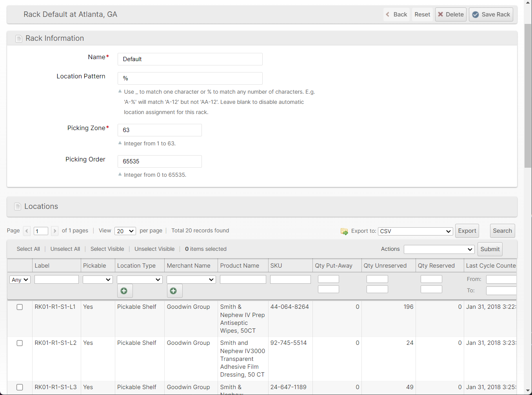Click the Delete rack button

[x=450, y=14]
